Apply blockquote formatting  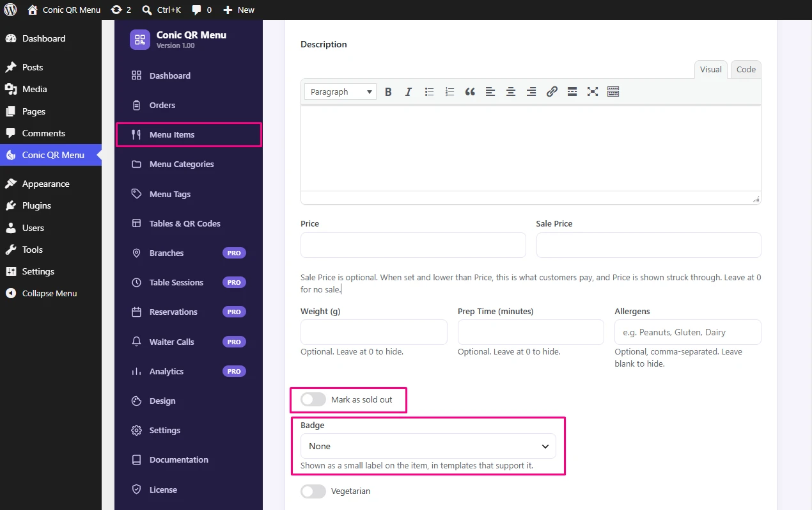pyautogui.click(x=470, y=92)
